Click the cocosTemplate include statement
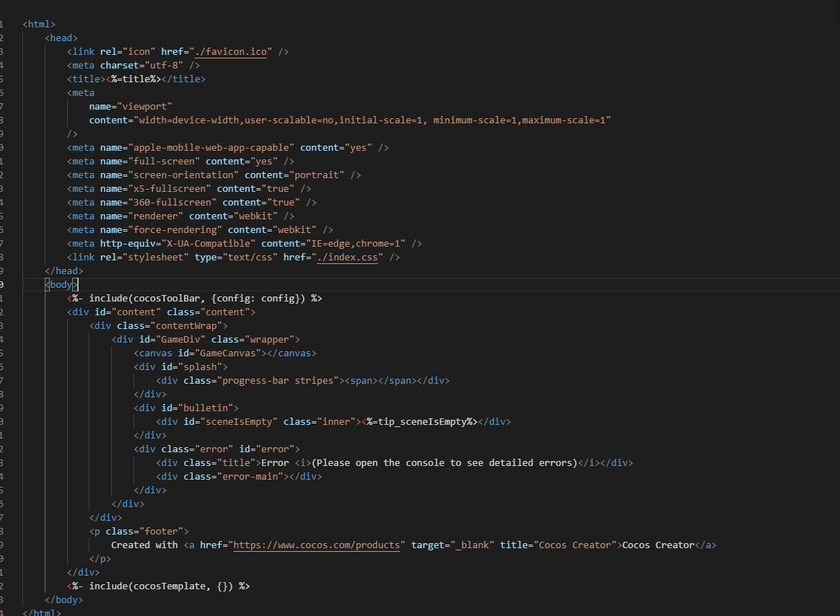This screenshot has height=616, width=840. point(159,586)
